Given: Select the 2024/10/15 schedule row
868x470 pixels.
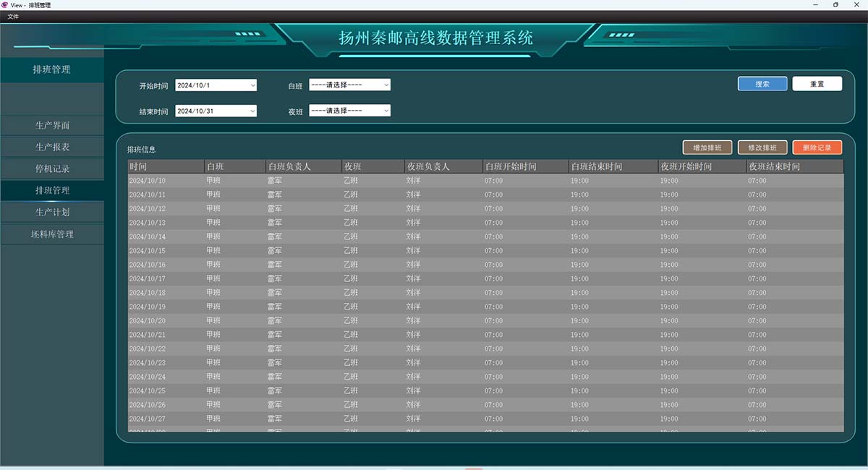Looking at the screenshot, I should pyautogui.click(x=485, y=251).
